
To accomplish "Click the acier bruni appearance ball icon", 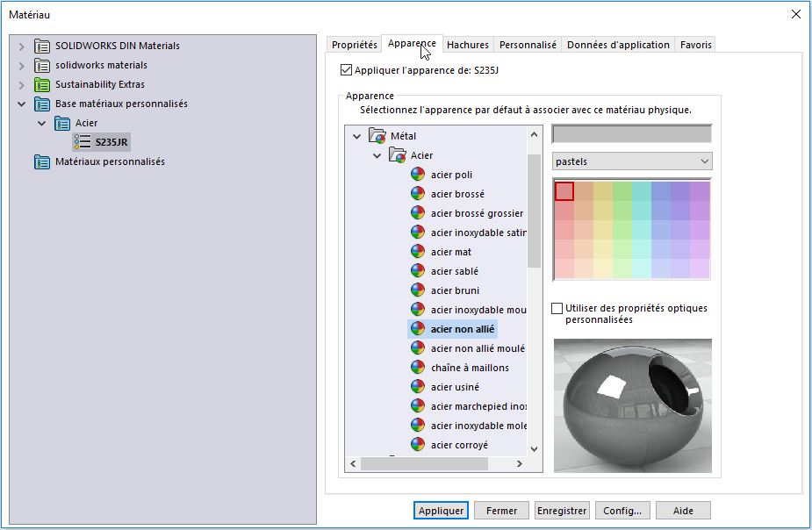I will tap(418, 290).
